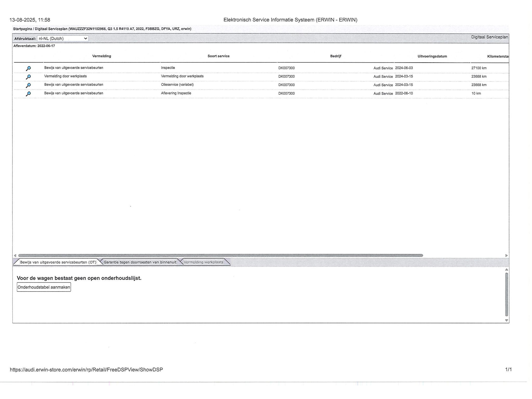The width and height of the screenshot is (532, 399).
Task: Open Bewijs van uitgevoerde servicebeurten (OT) tab
Action: click(x=58, y=262)
